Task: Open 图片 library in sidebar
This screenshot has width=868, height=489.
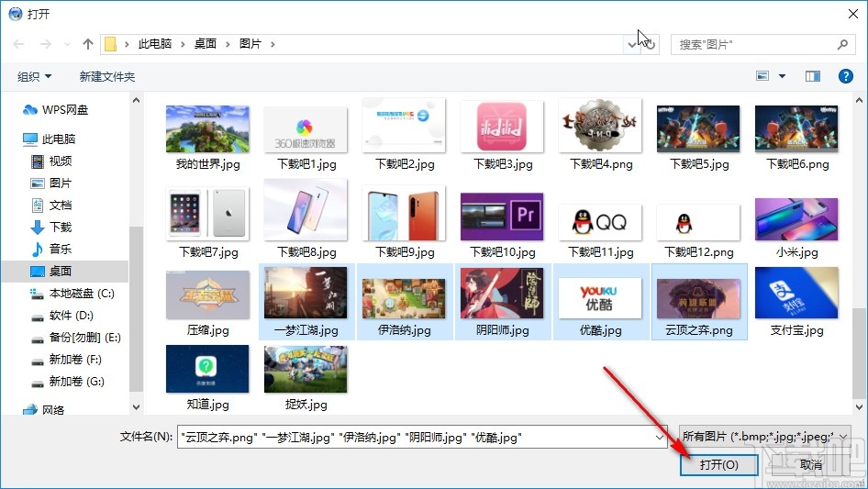Action: click(51, 183)
